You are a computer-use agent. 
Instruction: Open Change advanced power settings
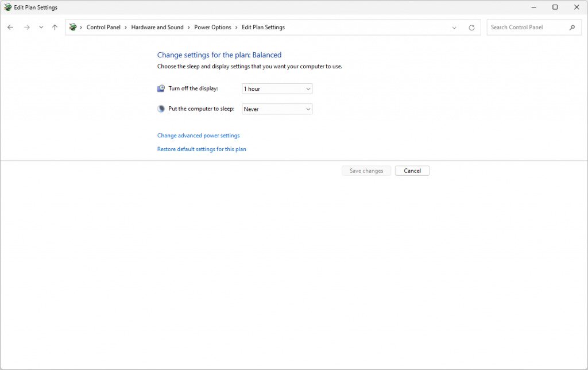(198, 135)
